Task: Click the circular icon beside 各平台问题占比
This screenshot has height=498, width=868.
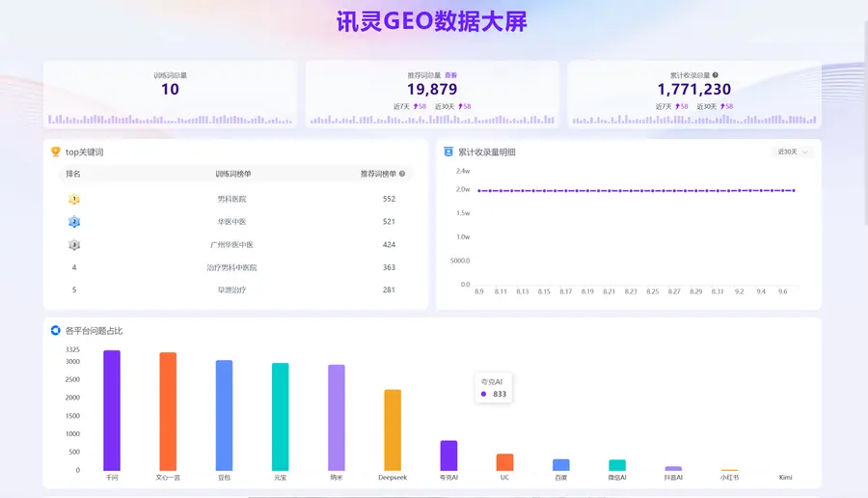Action: point(55,330)
